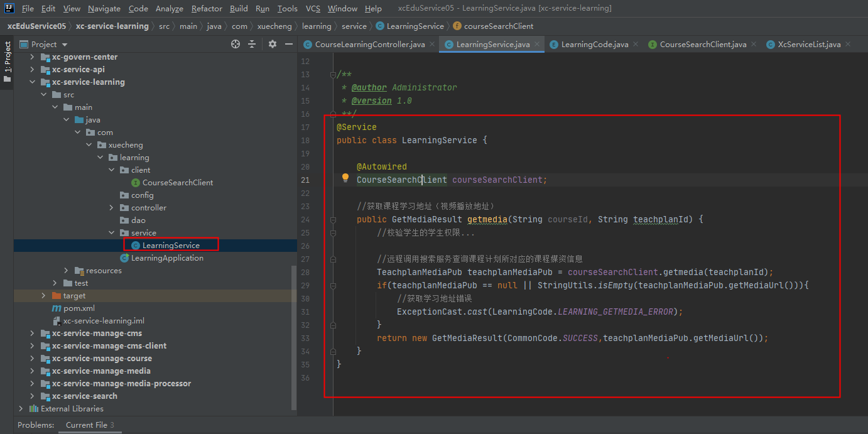Toggle fold on the if statement at line 29
Screen dimensions: 868x434
[x=332, y=285]
